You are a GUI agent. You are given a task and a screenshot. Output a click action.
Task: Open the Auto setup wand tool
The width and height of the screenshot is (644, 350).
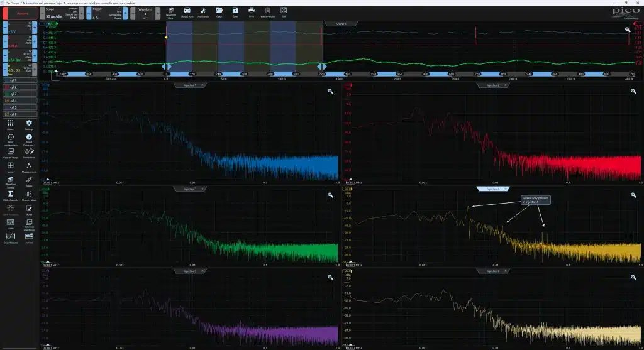(x=203, y=13)
